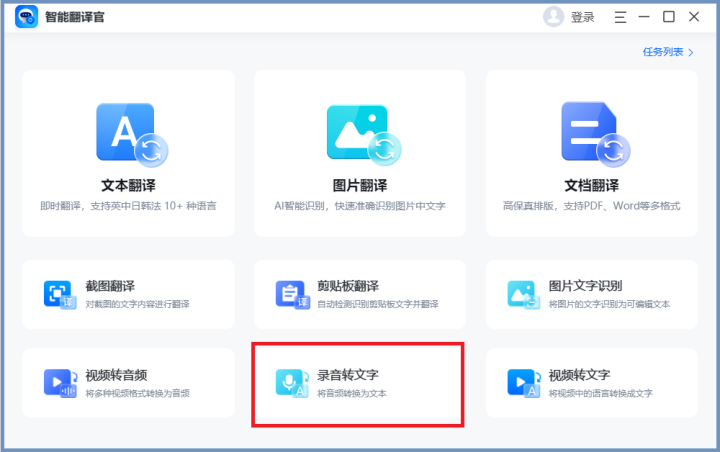Click the user avatar icon
Viewport: 720px width, 452px height.
point(553,17)
